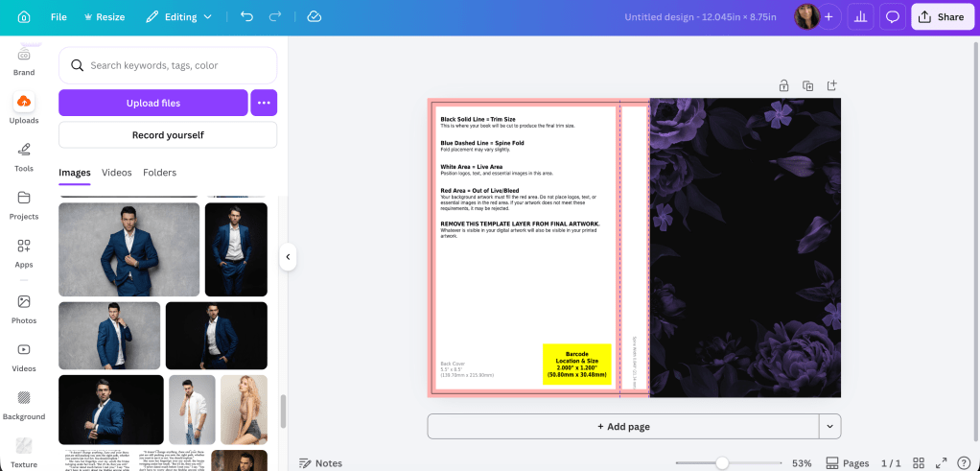Open the analytics chart icon
Viewport: 980px width, 471px height.
pos(860,17)
